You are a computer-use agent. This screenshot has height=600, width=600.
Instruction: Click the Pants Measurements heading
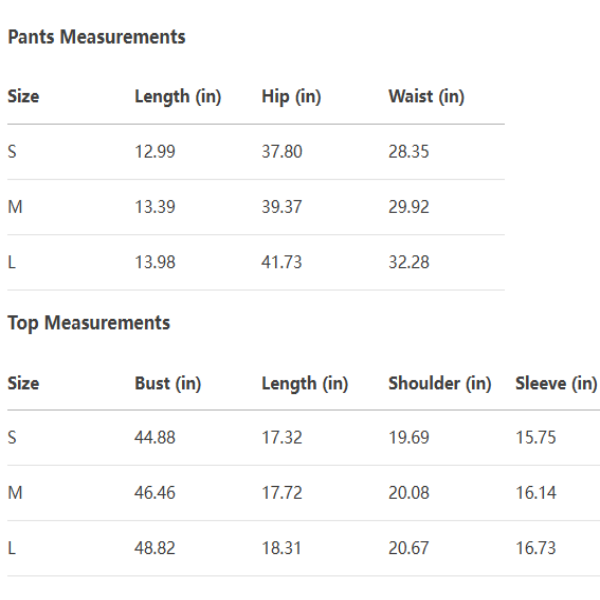coord(96,37)
